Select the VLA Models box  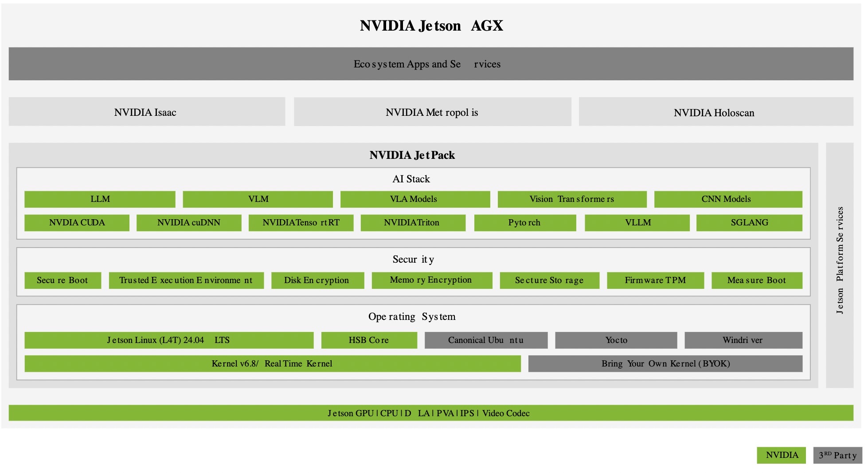pyautogui.click(x=415, y=199)
